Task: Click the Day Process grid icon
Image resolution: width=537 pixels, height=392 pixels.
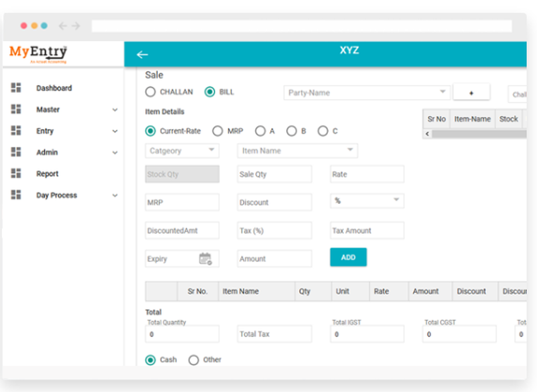Action: click(x=16, y=195)
